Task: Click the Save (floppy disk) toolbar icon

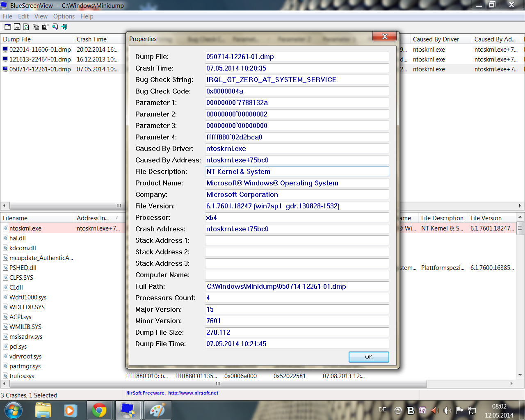Action: (x=17, y=27)
